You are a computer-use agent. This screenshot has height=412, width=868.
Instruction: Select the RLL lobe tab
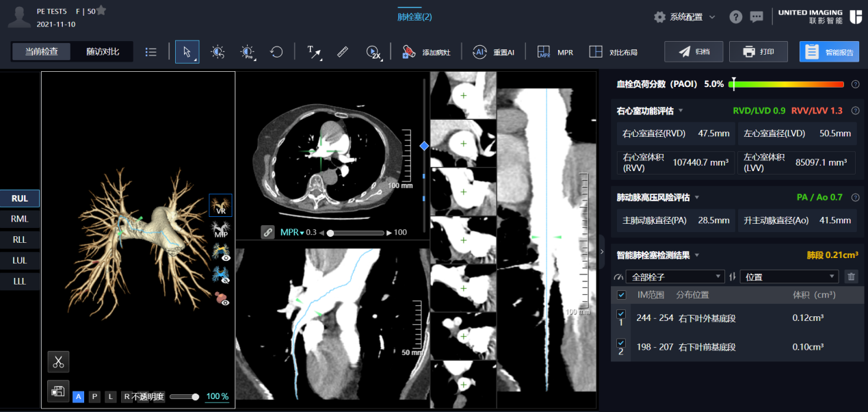pos(20,240)
